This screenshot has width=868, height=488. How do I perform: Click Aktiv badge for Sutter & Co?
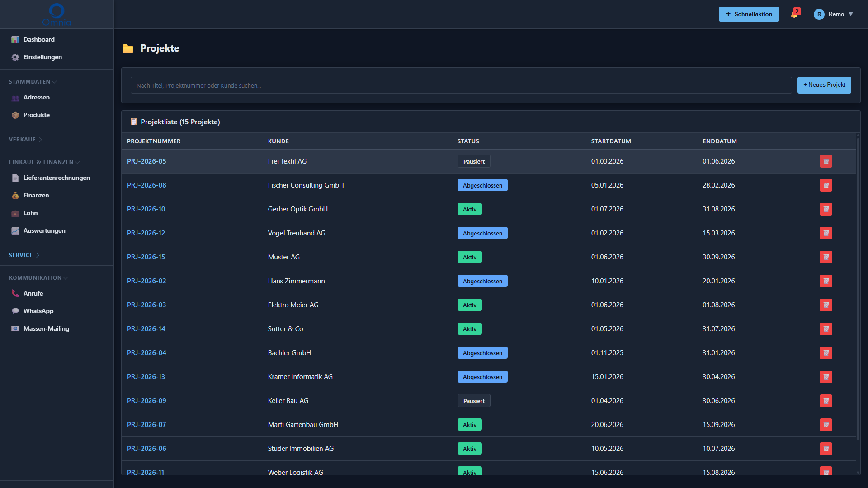tap(469, 329)
